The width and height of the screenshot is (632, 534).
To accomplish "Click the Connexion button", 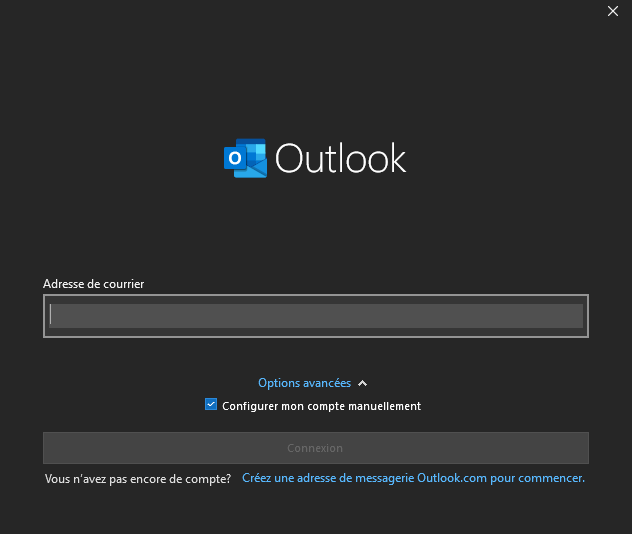I will point(316,448).
